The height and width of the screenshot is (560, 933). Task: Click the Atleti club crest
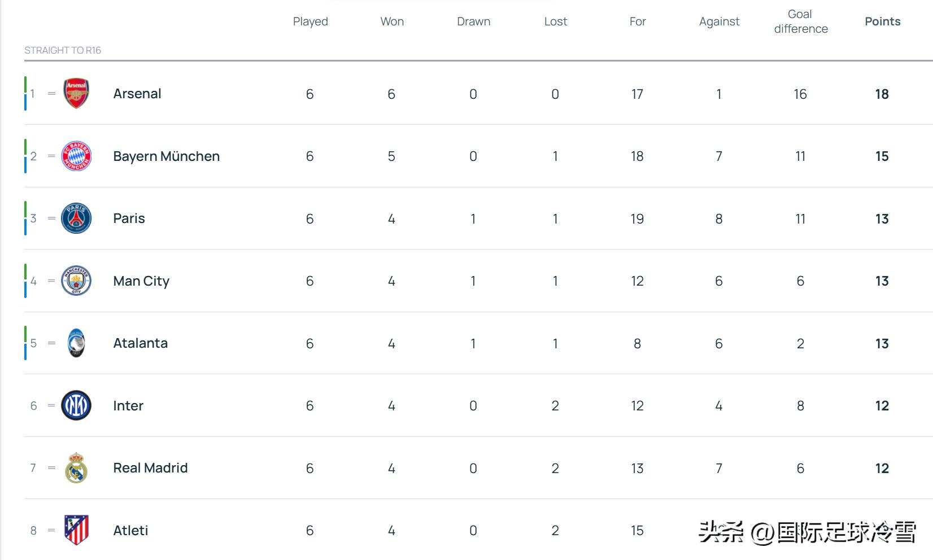click(x=76, y=530)
